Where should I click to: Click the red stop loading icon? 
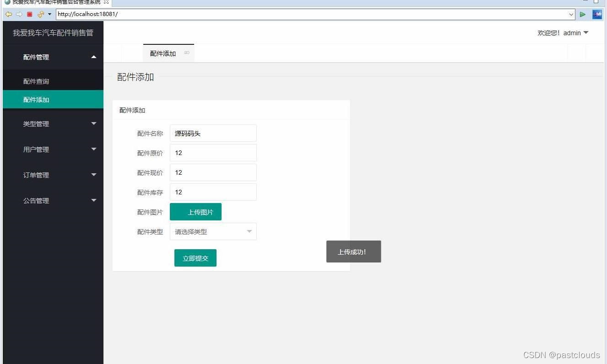coord(29,14)
